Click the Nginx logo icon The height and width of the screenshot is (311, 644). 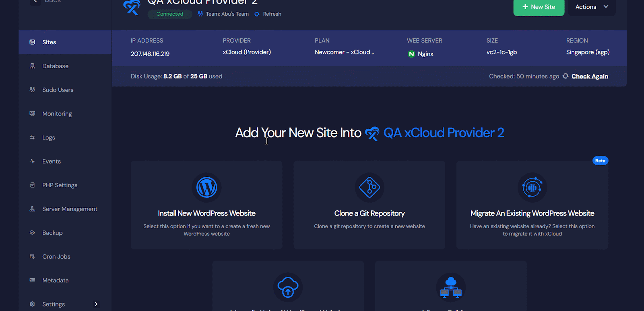tap(411, 54)
